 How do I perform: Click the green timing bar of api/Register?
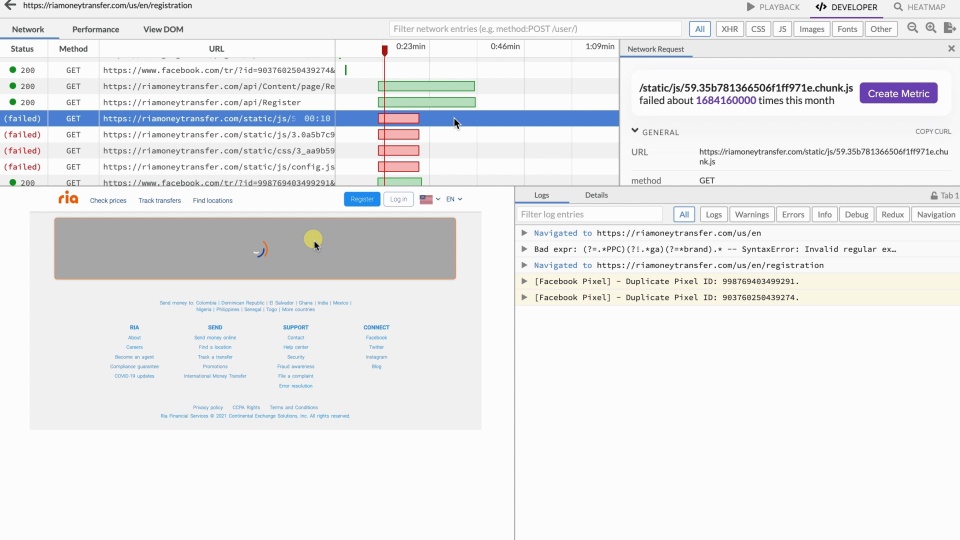[427, 102]
